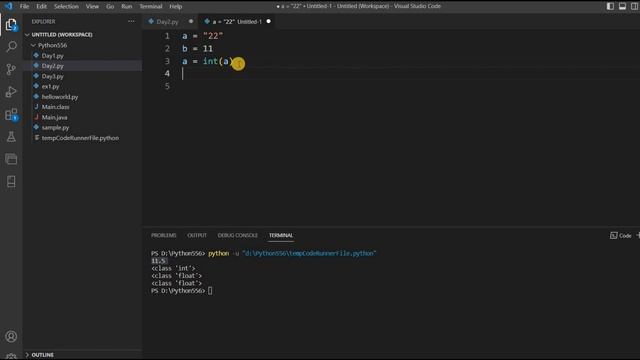Click line number 1 in editor gutter
Viewport: 640px width, 360px height.
tap(167, 36)
